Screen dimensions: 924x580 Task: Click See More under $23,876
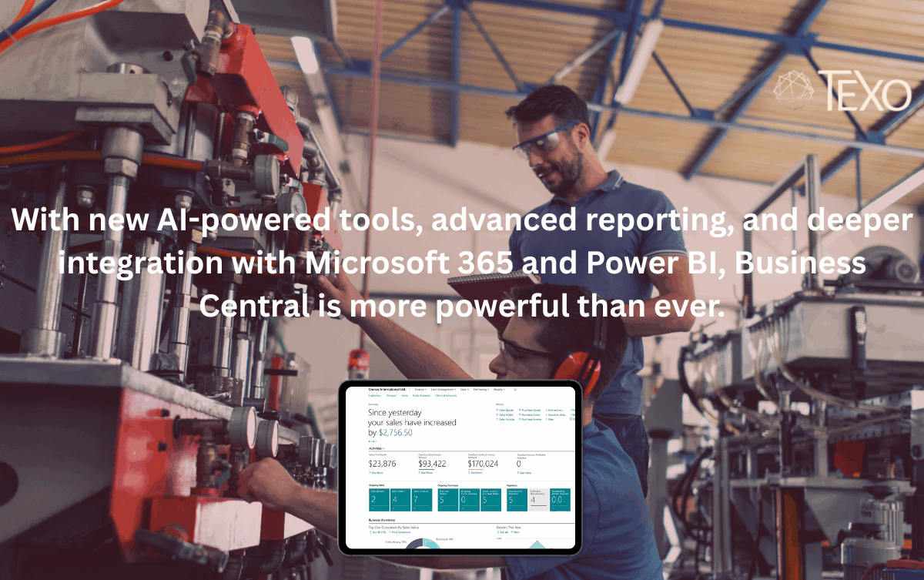(377, 472)
